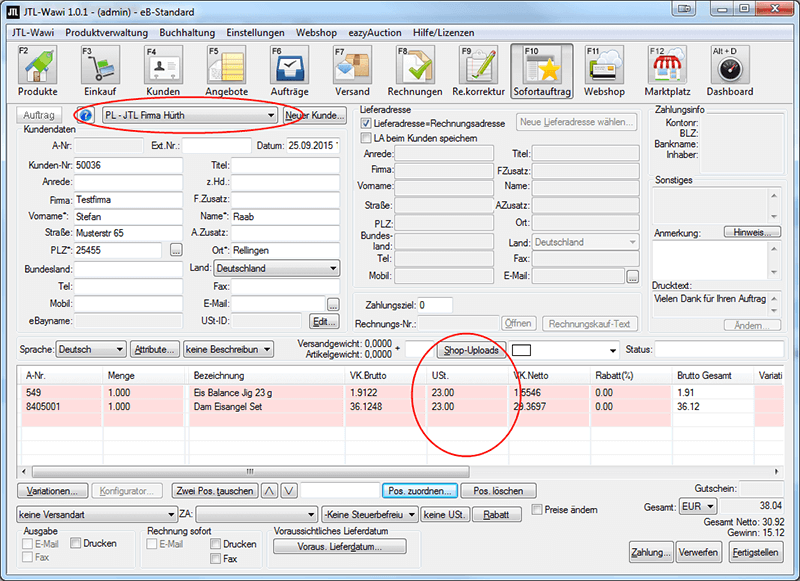
Task: Open the Kunden card icon
Action: click(x=163, y=65)
